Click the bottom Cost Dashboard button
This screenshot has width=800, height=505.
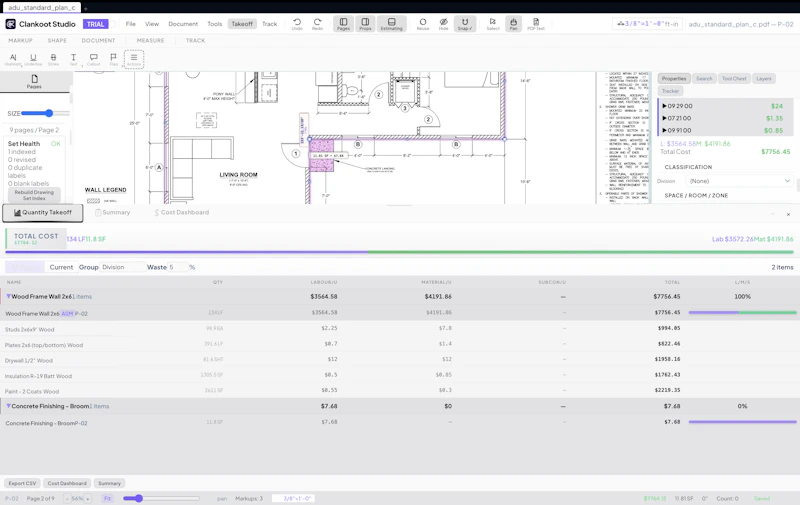pos(67,483)
